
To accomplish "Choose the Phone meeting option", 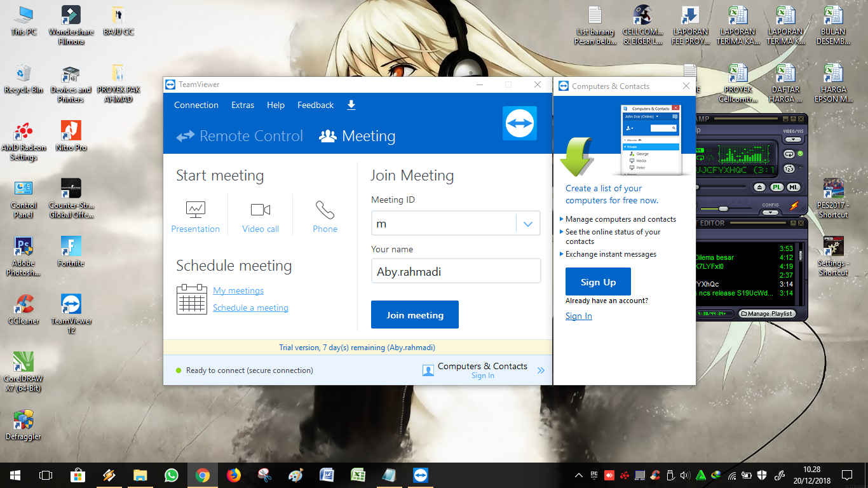I will point(325,210).
